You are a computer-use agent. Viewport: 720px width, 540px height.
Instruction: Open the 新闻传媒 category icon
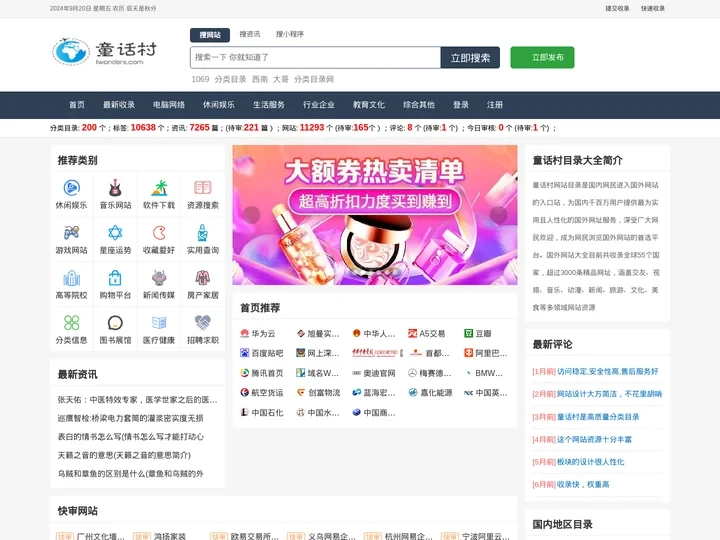pyautogui.click(x=159, y=278)
